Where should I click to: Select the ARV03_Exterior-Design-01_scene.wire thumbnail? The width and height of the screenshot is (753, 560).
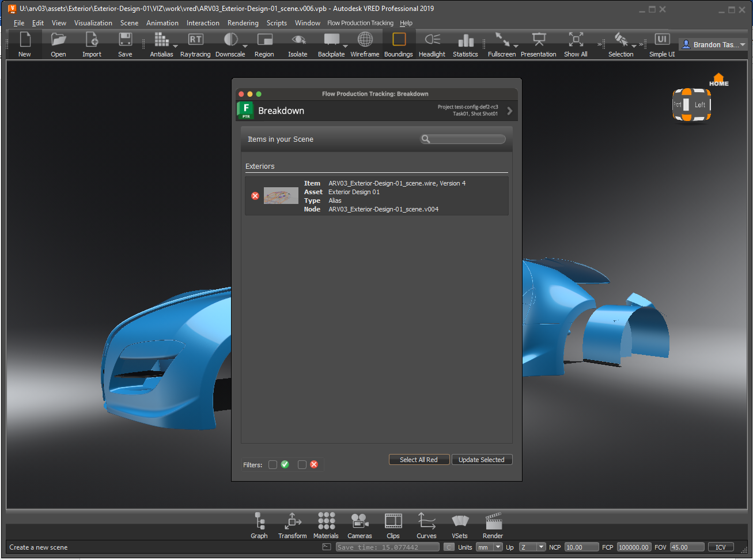coord(281,196)
